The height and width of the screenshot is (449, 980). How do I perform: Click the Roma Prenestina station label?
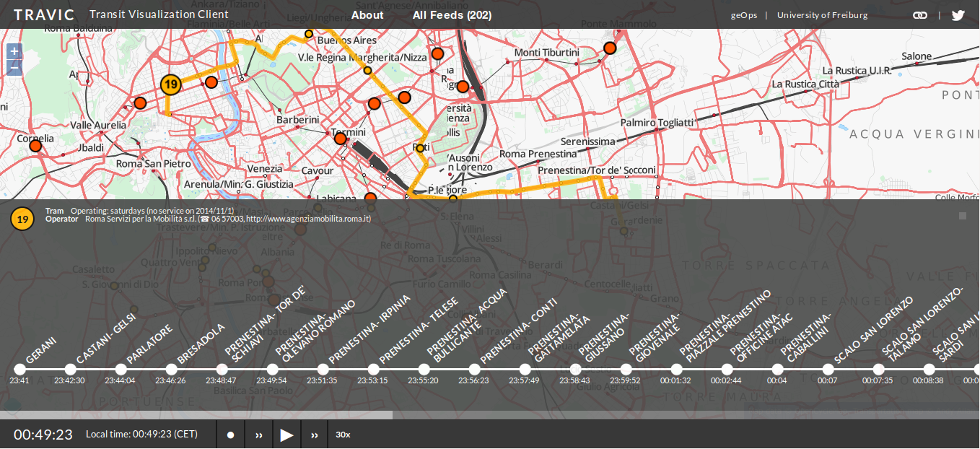[538, 154]
